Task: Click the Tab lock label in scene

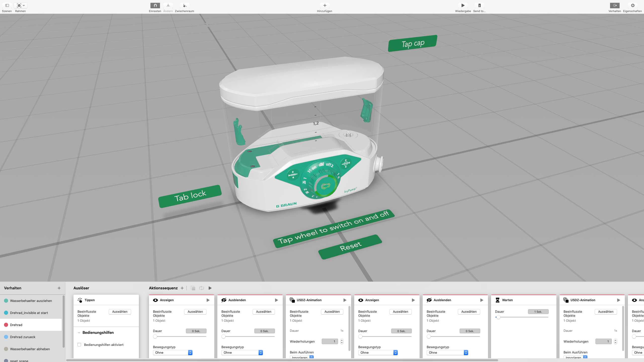Action: pos(190,196)
